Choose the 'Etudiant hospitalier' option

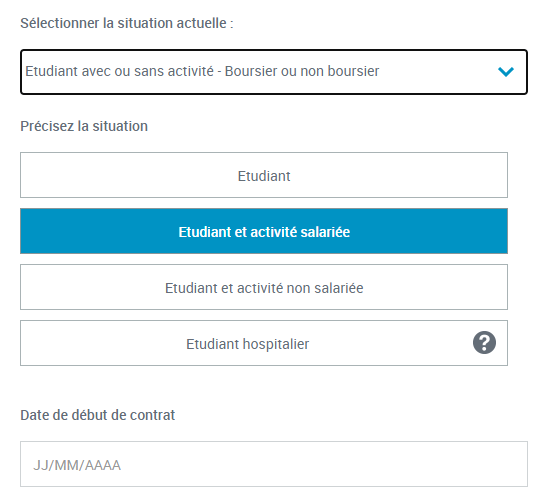[264, 343]
